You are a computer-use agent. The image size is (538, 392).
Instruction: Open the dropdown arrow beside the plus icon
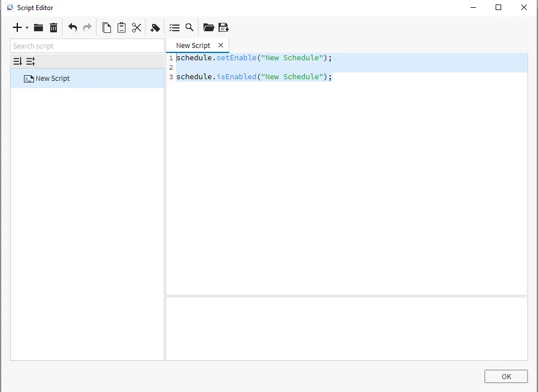coord(27,28)
